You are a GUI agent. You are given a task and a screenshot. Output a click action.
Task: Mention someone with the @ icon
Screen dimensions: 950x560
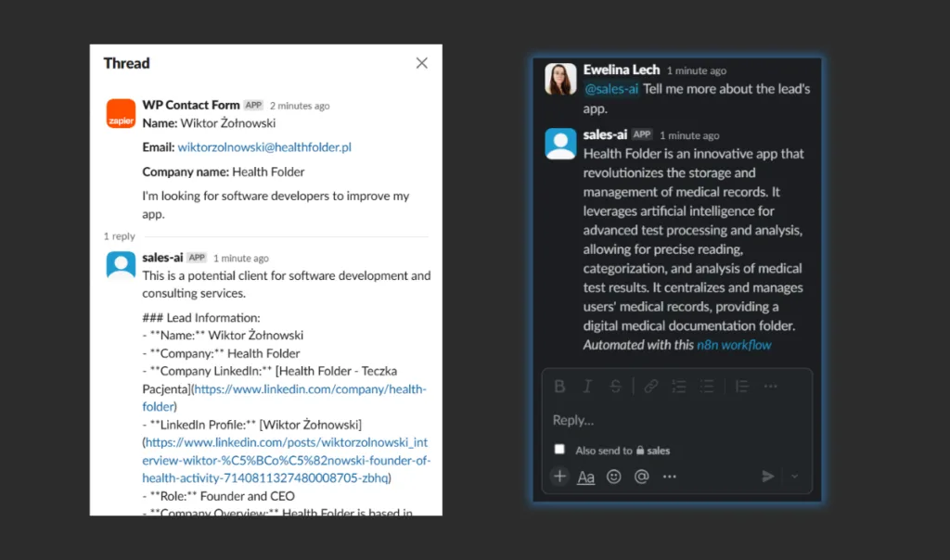642,477
